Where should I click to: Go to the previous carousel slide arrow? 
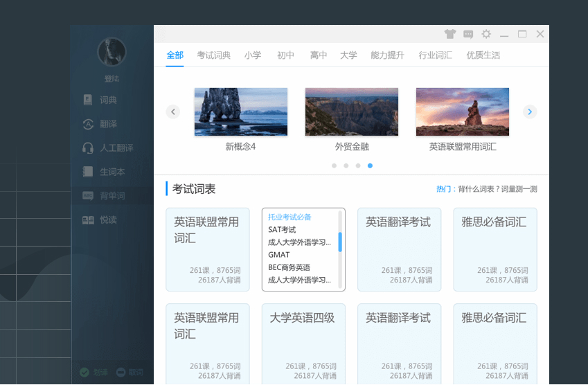[x=173, y=111]
